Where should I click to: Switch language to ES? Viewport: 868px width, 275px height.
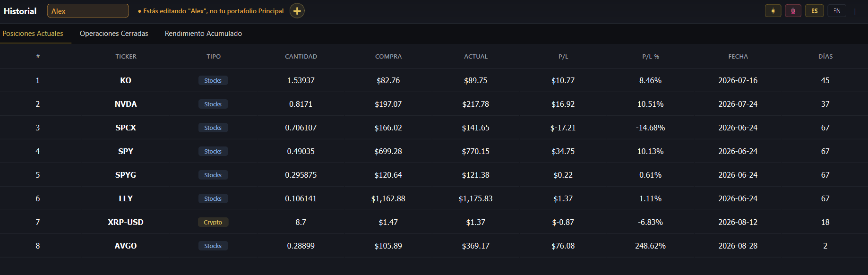815,11
